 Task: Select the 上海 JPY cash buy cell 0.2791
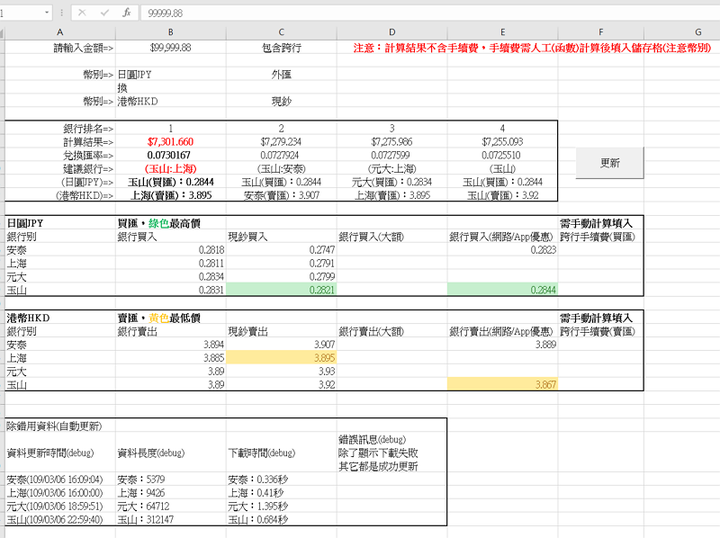(x=281, y=263)
